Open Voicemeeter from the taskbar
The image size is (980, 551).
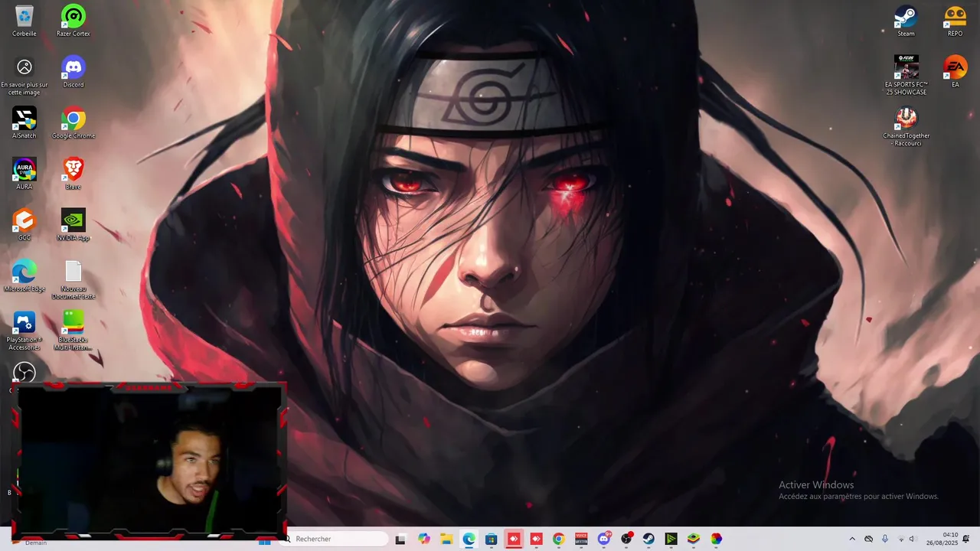pyautogui.click(x=581, y=540)
